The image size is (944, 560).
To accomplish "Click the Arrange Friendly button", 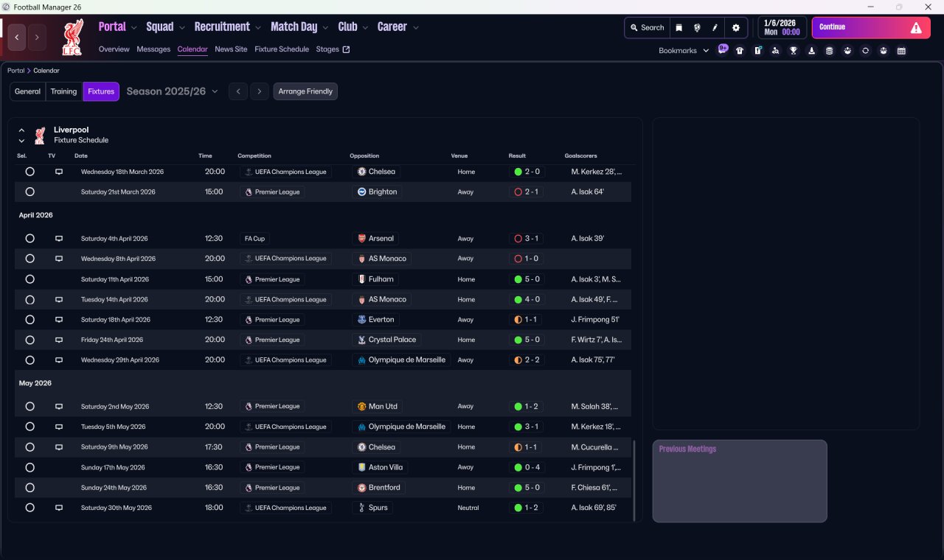I will (x=305, y=91).
